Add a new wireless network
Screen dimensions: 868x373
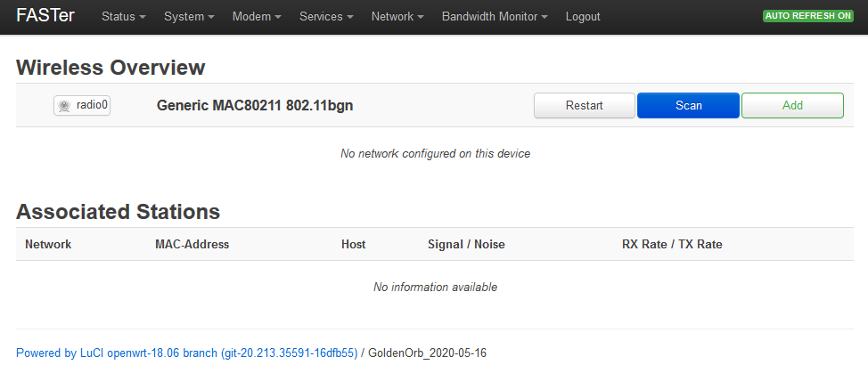click(792, 105)
